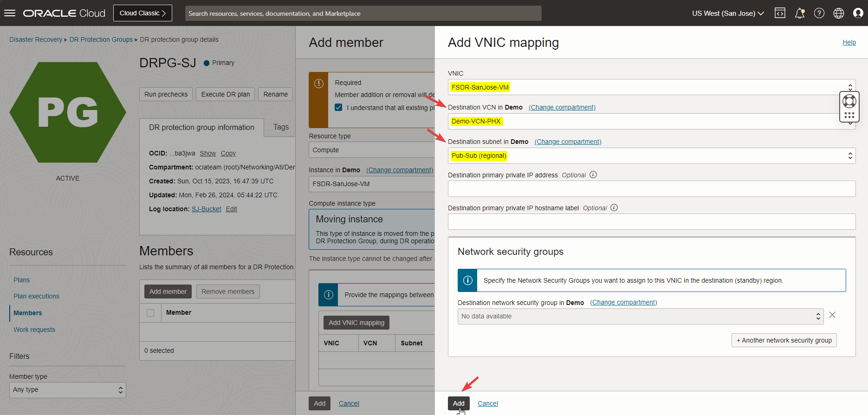Focus the Destination primary private IP address field
868x415 pixels.
(651, 189)
